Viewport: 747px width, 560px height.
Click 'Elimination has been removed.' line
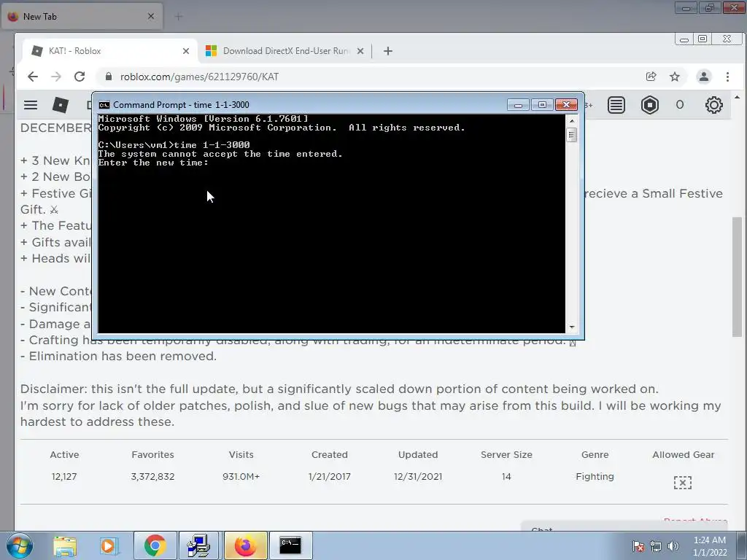click(x=118, y=356)
